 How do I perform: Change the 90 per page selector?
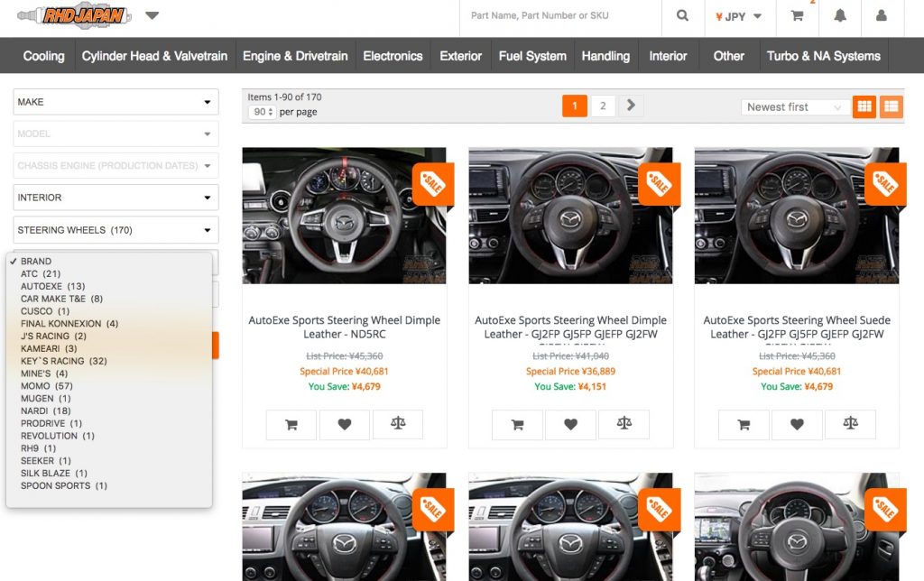[x=263, y=111]
